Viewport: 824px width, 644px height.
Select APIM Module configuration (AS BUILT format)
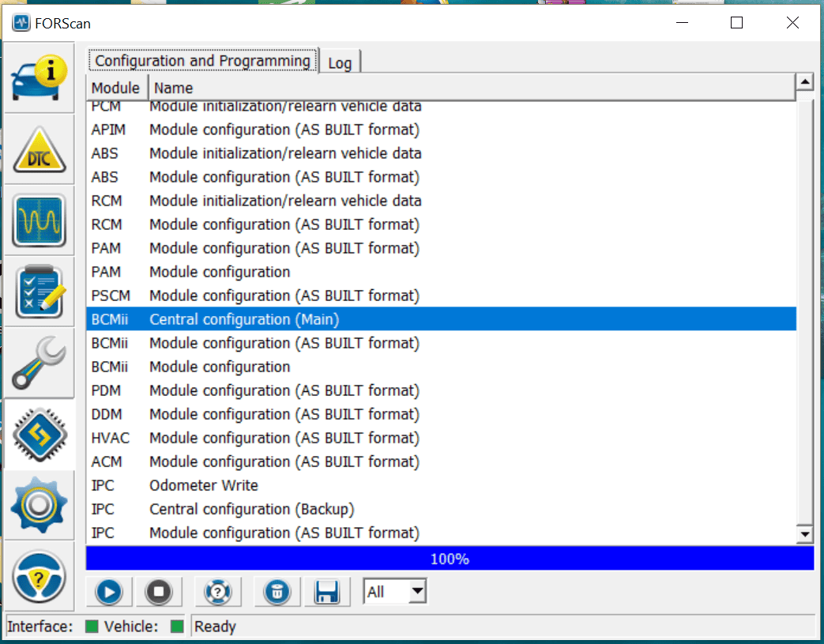click(x=442, y=130)
